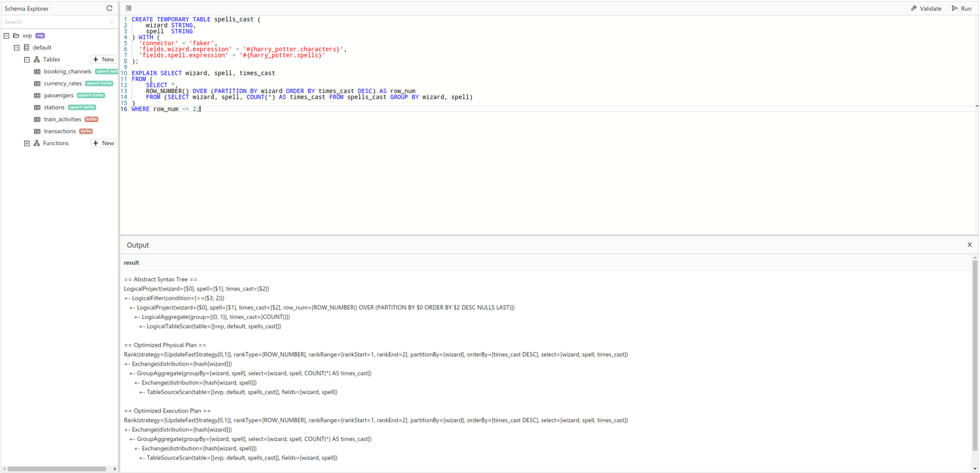Click the '== Optimized Execution Plan ==' line
Viewport: 980px width, 473px height.
tap(167, 410)
